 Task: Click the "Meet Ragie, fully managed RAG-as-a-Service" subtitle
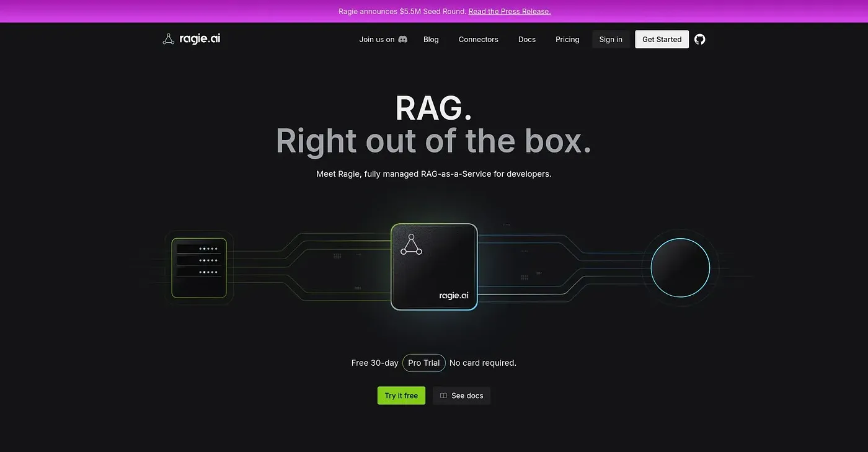tap(434, 174)
